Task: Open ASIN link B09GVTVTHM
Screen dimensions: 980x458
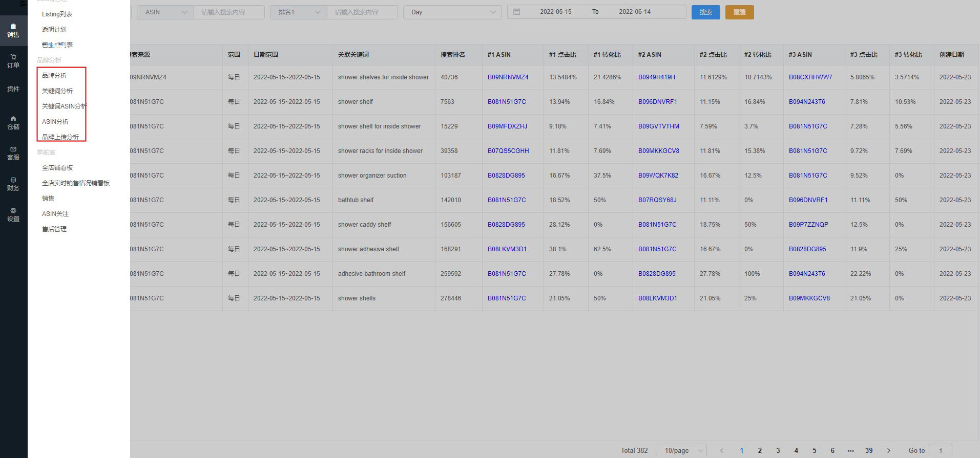Action: pos(659,126)
